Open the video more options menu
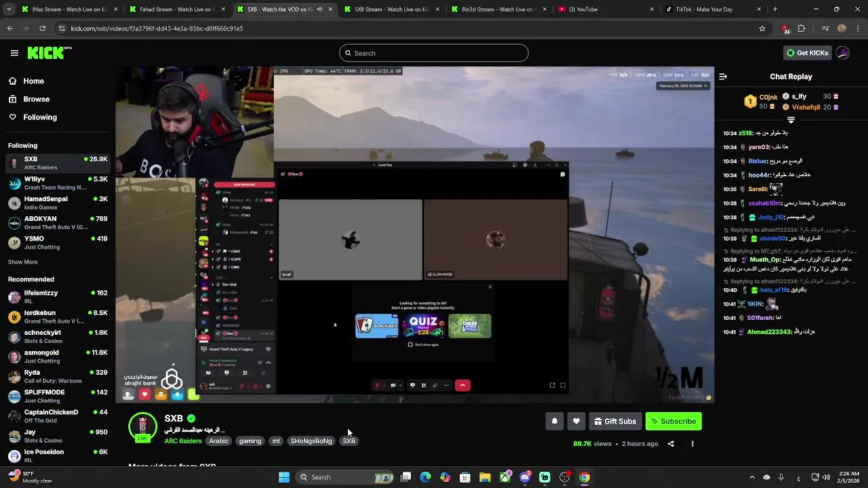Viewport: 868px width, 488px height. 692,444
